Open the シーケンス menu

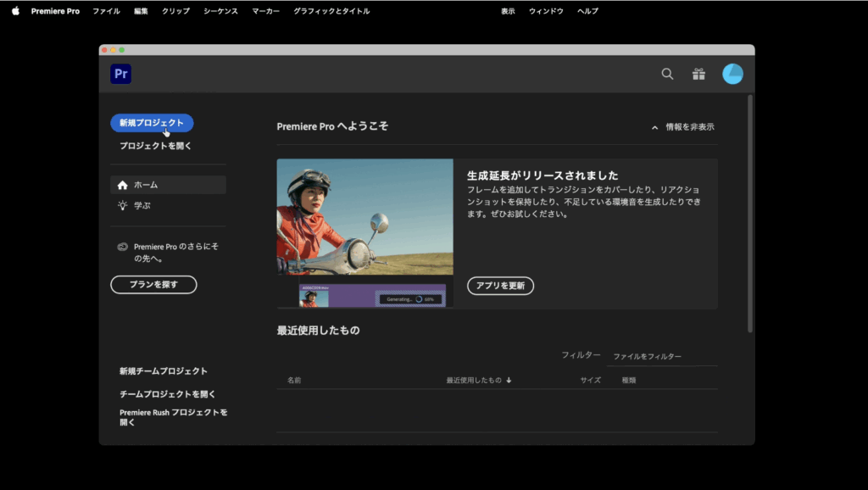point(220,11)
